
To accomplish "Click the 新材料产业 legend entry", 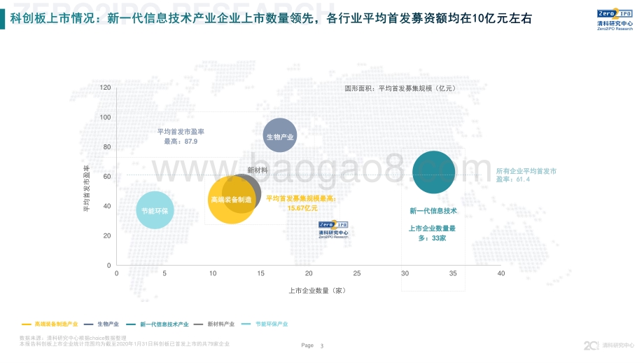I will 214,324.
